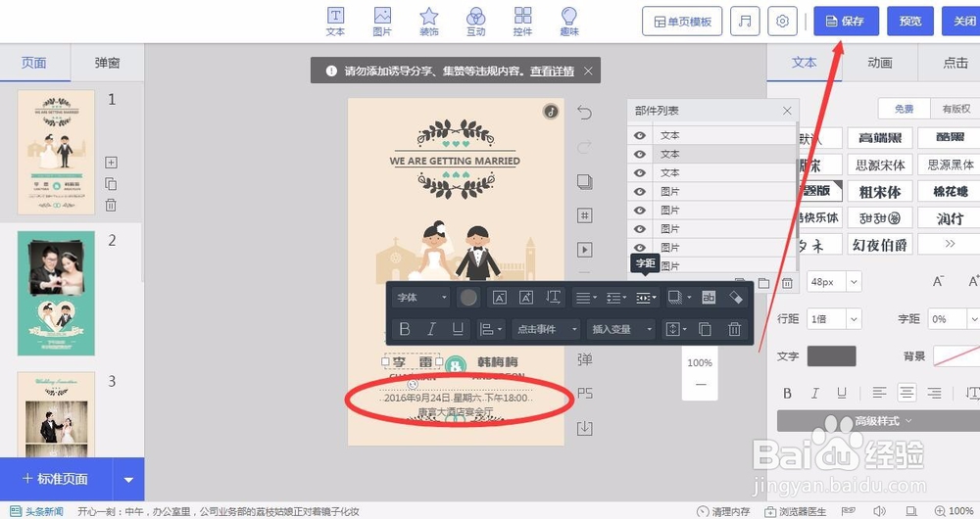The width and height of the screenshot is (980, 519).
Task: Click the 查看详情 link in the notice
Action: pyautogui.click(x=552, y=71)
